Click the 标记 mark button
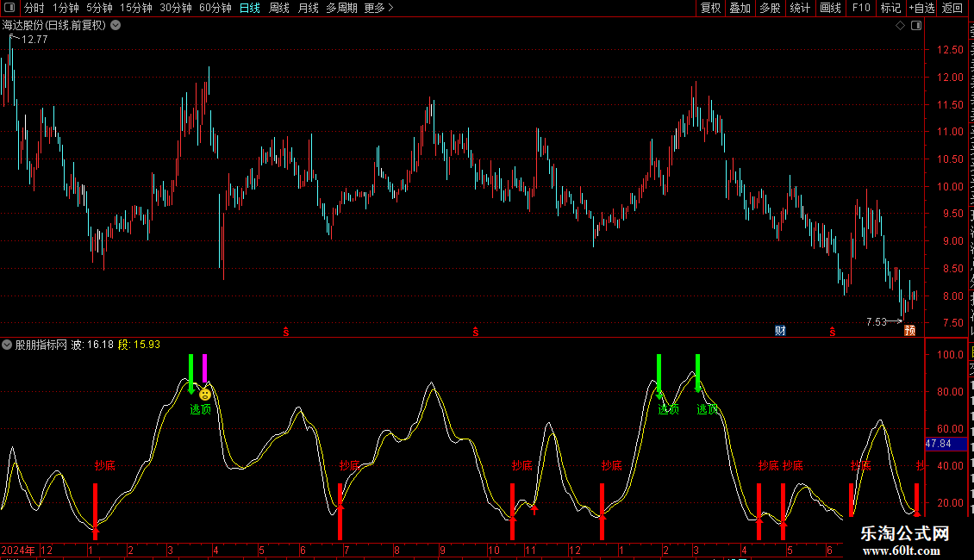This screenshot has width=974, height=560. pyautogui.click(x=890, y=8)
